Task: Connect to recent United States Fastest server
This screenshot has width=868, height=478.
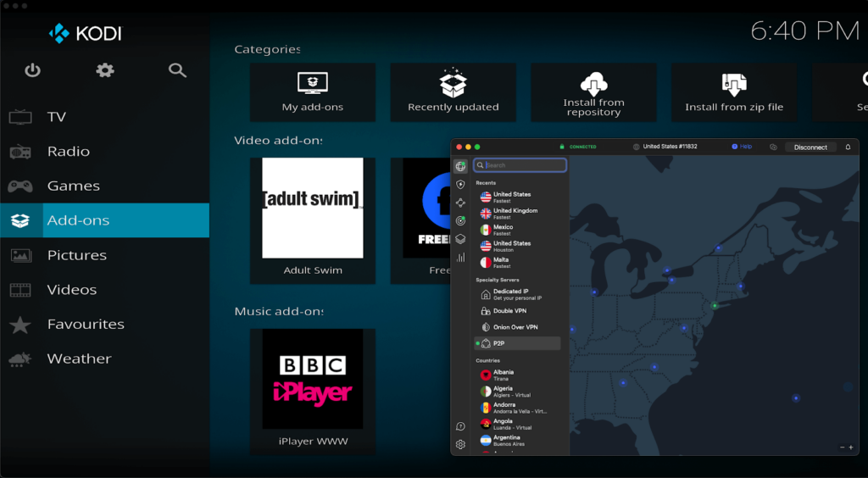Action: [518, 197]
